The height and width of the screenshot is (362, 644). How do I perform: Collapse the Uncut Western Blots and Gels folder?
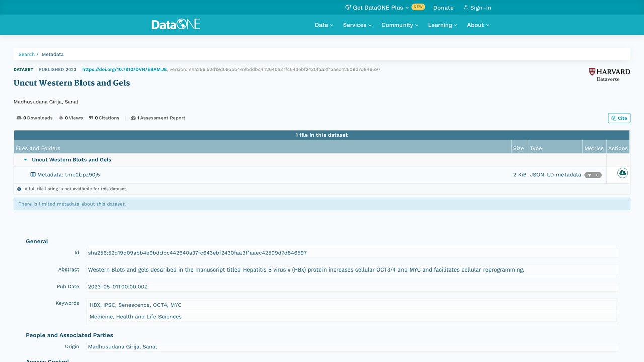click(26, 160)
